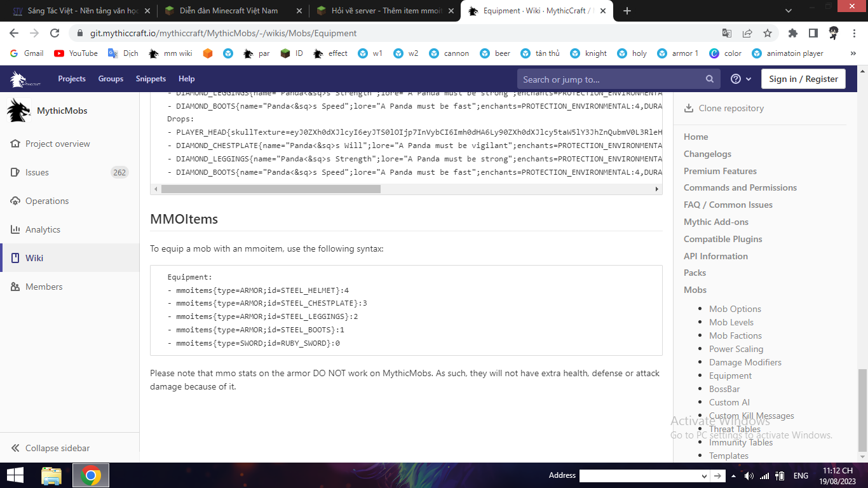Open the Compatible Plugins wiki page

click(x=723, y=239)
